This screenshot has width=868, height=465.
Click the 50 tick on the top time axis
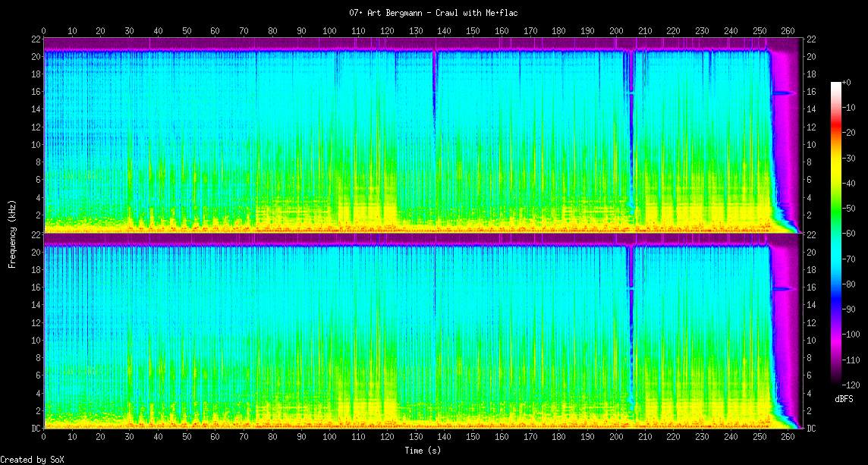coord(187,31)
